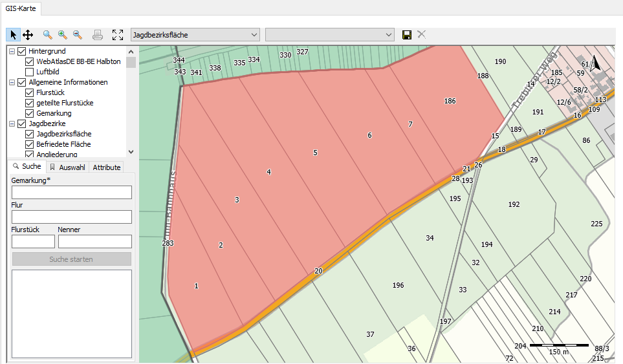Select the GIS-Karte window tab
This screenshot has height=364, width=623.
pyautogui.click(x=21, y=8)
